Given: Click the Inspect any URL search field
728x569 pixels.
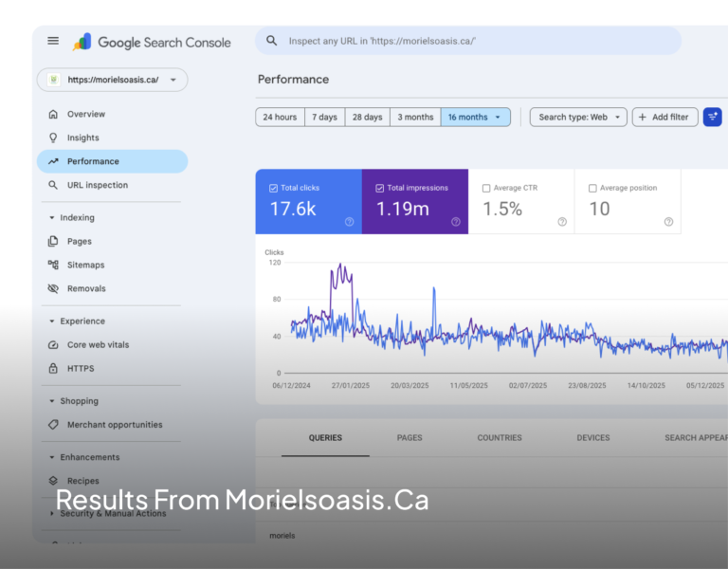Looking at the screenshot, I should click(x=468, y=41).
